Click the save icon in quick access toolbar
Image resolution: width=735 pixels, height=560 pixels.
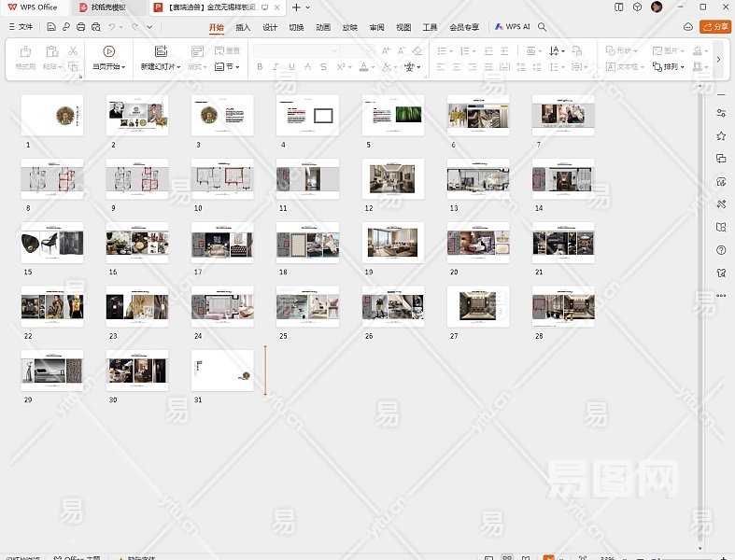[x=51, y=27]
